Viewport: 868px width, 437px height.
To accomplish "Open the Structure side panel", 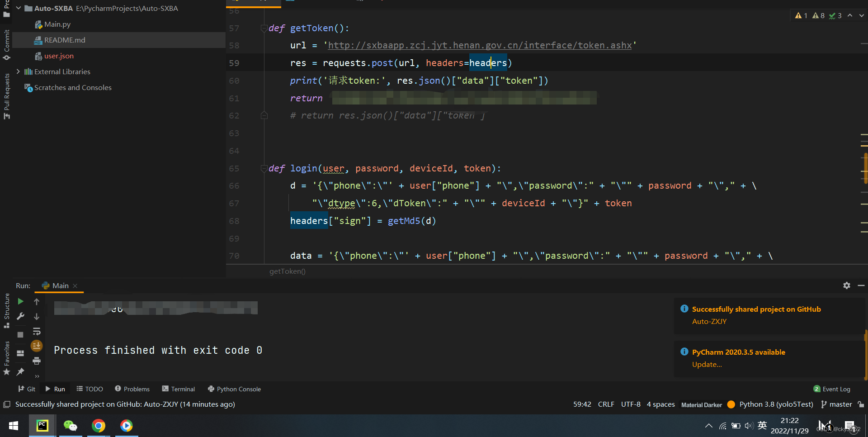I will point(7,311).
